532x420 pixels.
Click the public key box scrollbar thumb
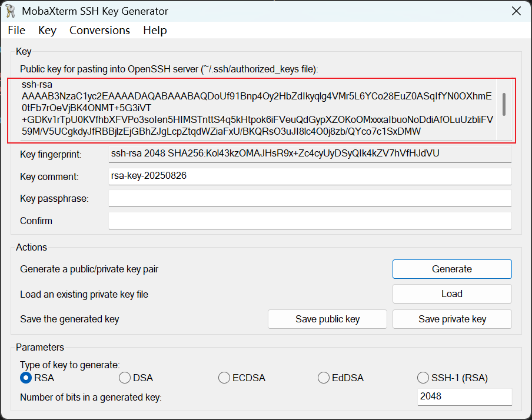click(x=504, y=104)
